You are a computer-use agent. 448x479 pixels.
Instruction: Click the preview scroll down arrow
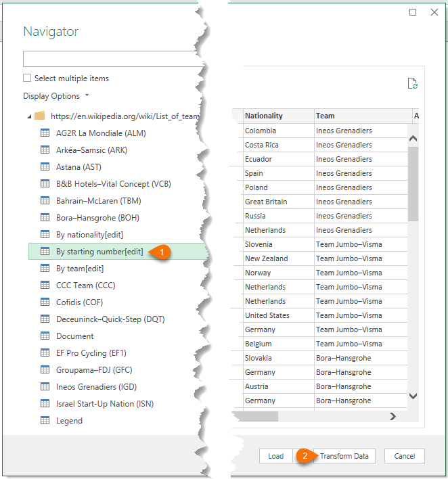[x=413, y=396]
